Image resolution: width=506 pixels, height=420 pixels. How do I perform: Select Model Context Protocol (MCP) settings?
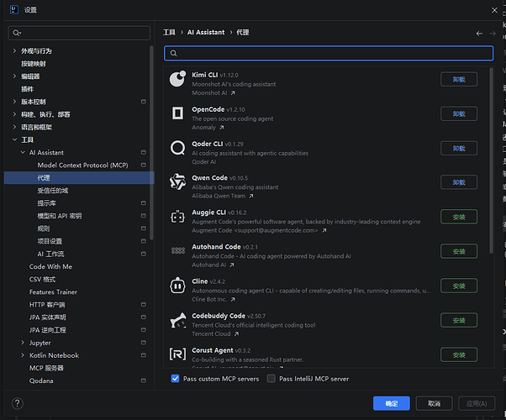pyautogui.click(x=82, y=165)
